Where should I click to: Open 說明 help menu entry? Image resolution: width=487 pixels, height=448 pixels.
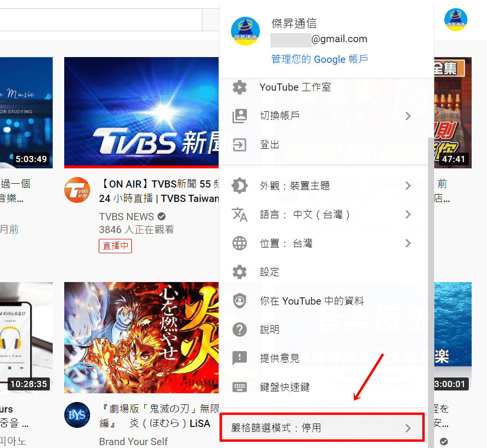coord(323,330)
